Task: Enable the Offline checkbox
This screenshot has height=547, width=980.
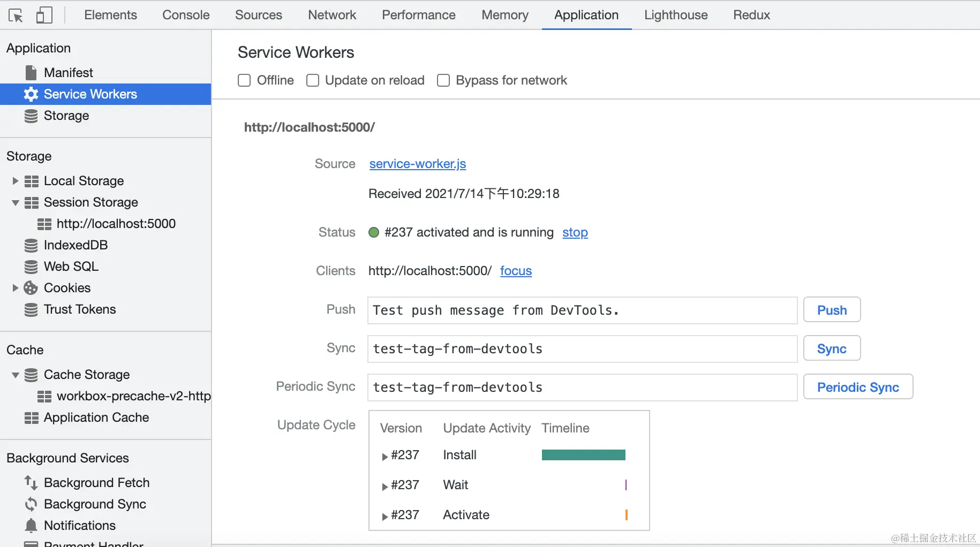Action: pos(244,80)
